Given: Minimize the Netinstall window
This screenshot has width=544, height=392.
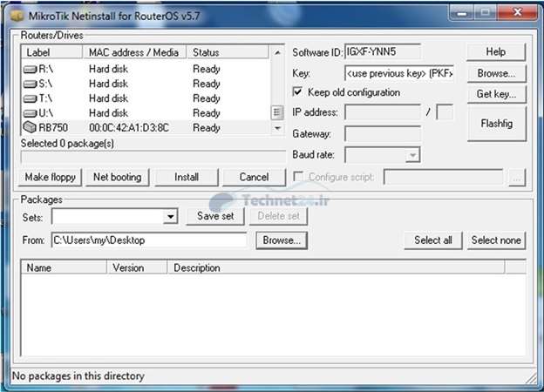Looking at the screenshot, I should point(461,13).
